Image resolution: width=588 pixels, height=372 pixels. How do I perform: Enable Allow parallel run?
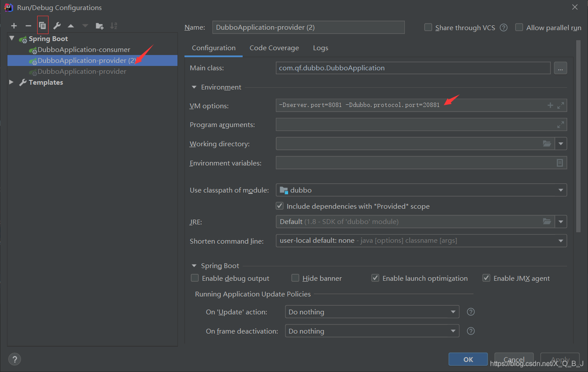[519, 27]
